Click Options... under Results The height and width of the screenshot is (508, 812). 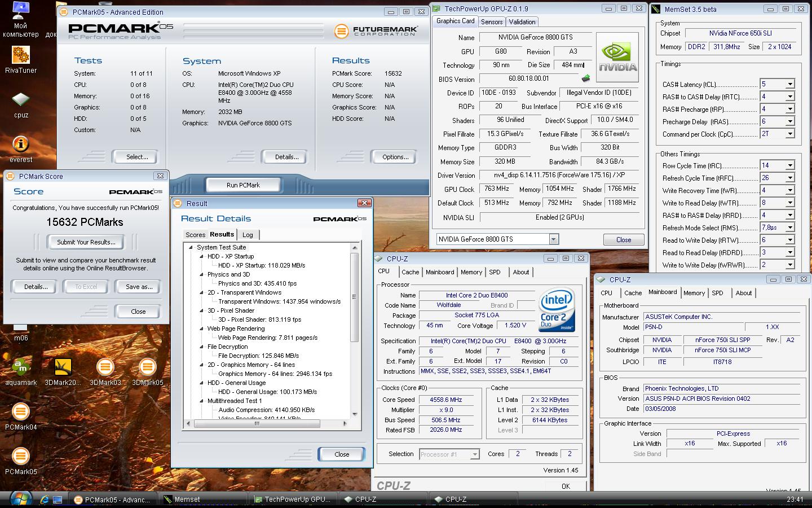(x=395, y=157)
